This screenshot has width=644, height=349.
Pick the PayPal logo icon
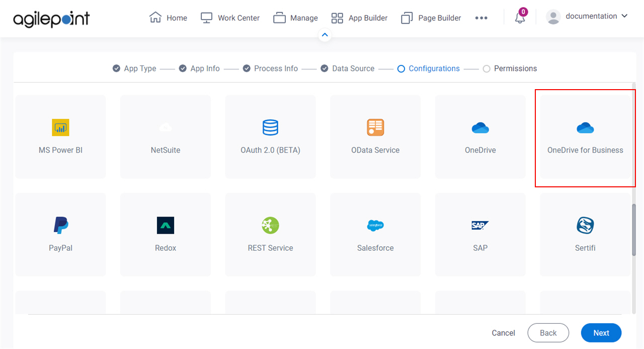pos(60,225)
